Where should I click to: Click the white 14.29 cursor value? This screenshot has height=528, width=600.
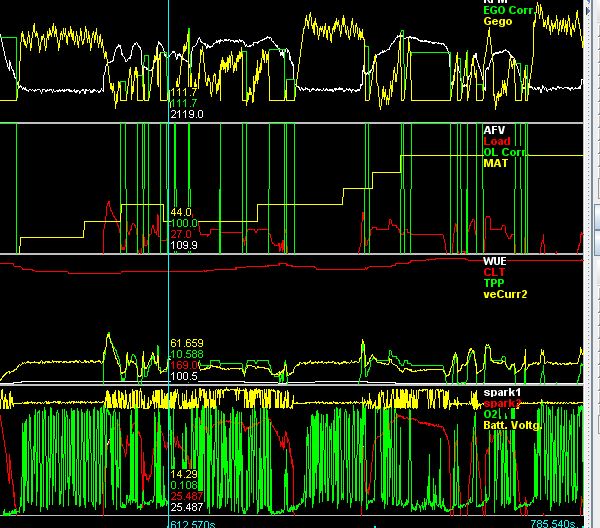[x=183, y=473]
